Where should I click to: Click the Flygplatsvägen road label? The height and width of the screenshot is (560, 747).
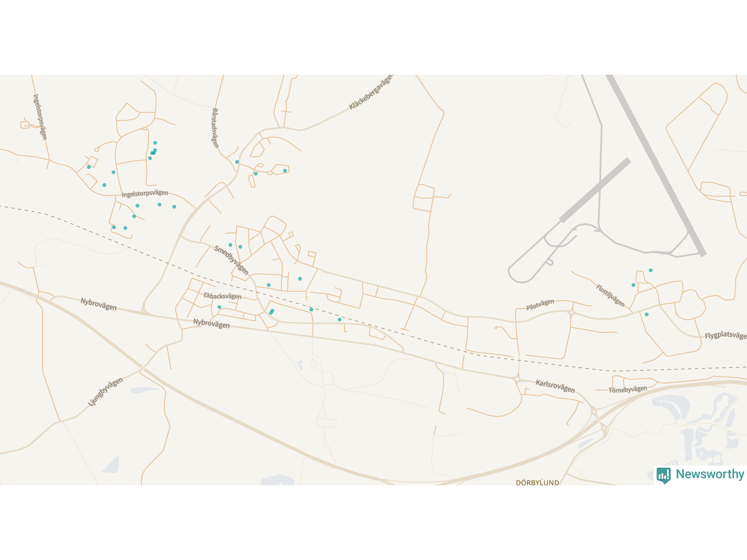tap(725, 335)
